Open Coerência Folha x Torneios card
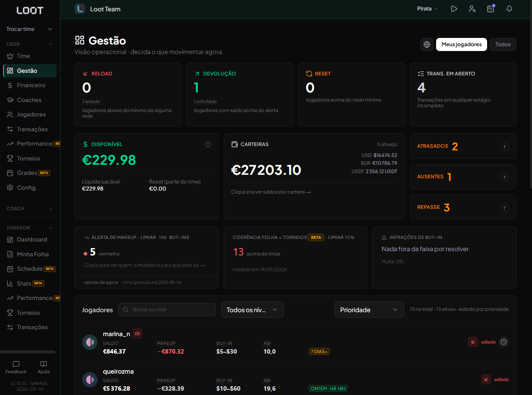The width and height of the screenshot is (532, 395). point(295,258)
